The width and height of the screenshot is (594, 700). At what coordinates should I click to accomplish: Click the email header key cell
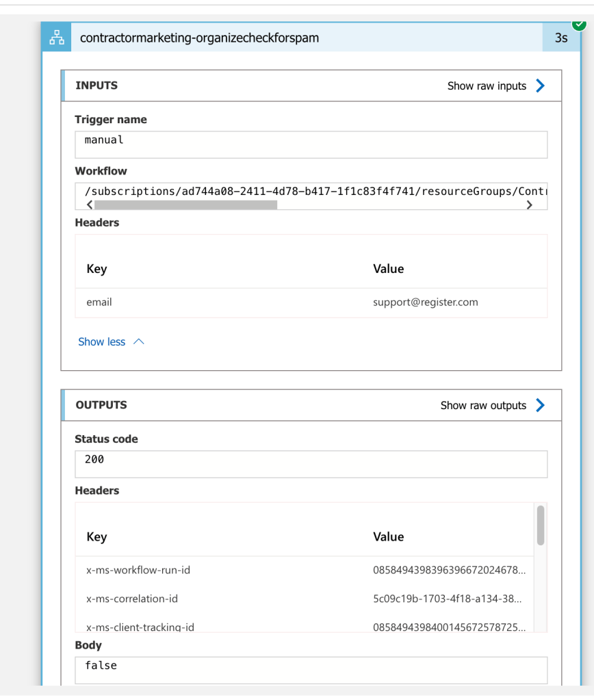click(x=99, y=302)
